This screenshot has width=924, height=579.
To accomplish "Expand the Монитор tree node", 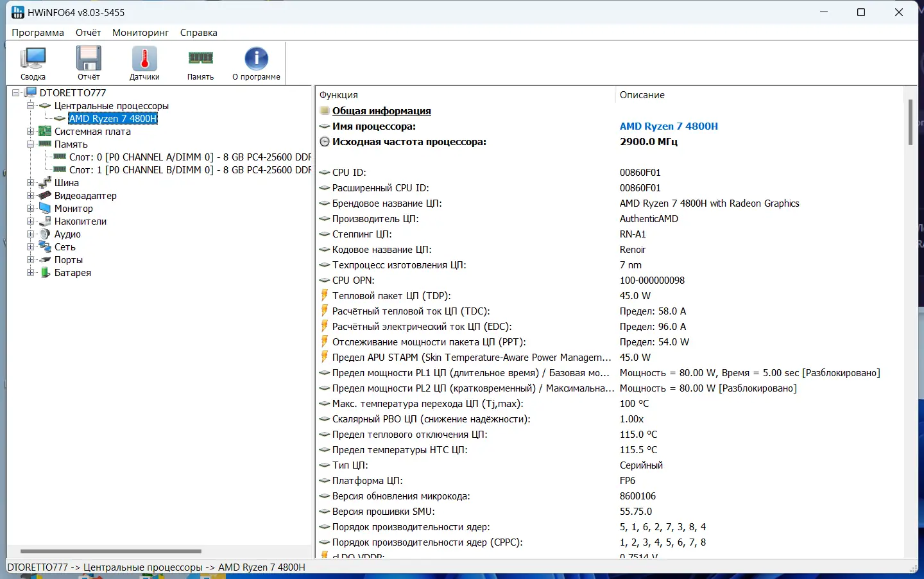I will 30,208.
